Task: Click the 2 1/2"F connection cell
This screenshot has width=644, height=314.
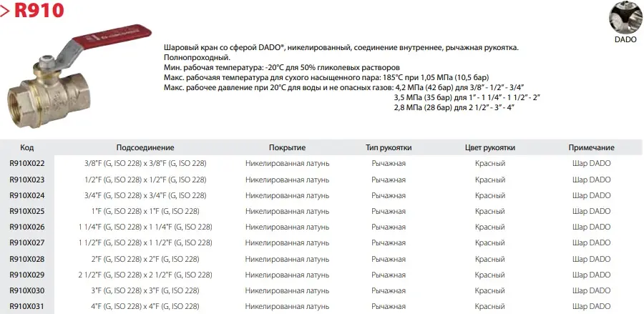Action: point(145,275)
